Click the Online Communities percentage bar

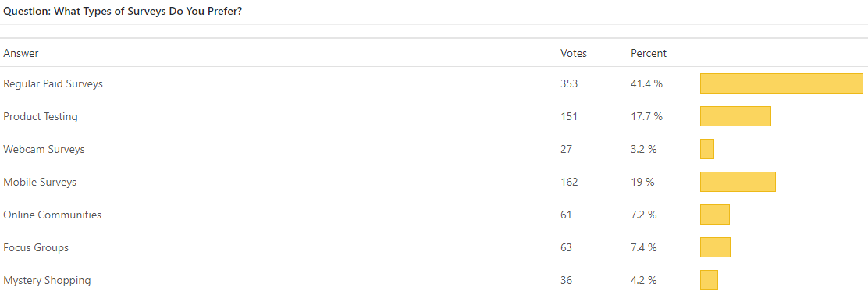pos(715,214)
